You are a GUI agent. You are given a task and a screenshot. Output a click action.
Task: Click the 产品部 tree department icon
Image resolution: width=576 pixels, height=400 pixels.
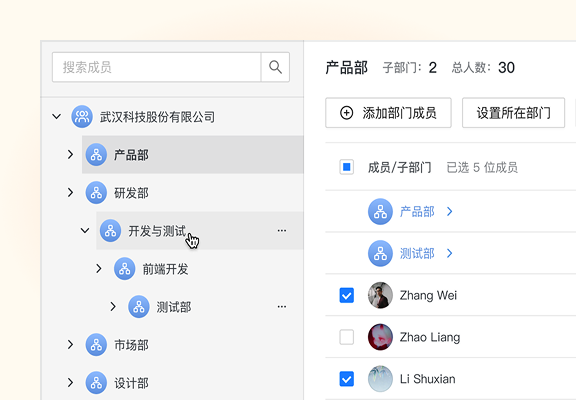coord(96,155)
